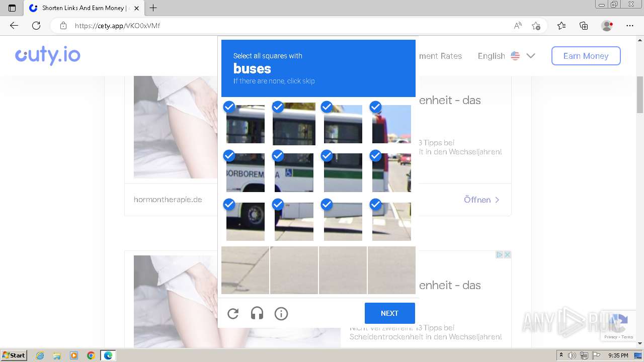The height and width of the screenshot is (362, 644).
Task: Open the volume tray icon
Action: pos(572,355)
